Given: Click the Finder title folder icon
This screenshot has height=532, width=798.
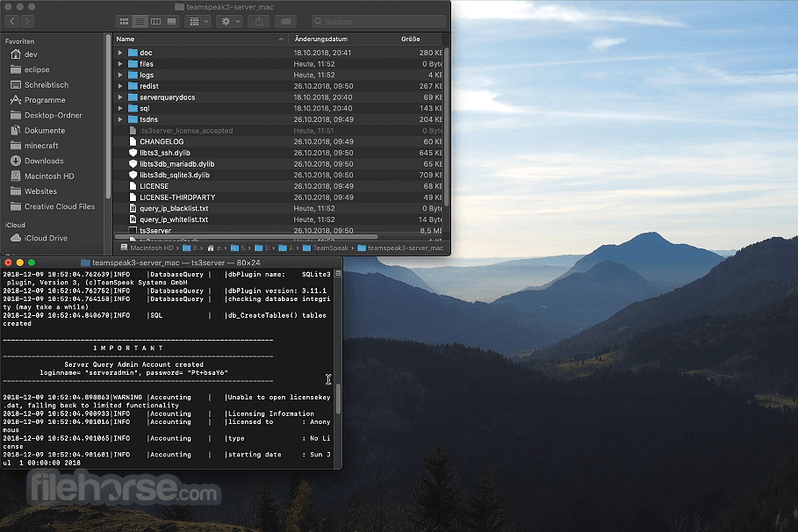Looking at the screenshot, I should coord(179,7).
